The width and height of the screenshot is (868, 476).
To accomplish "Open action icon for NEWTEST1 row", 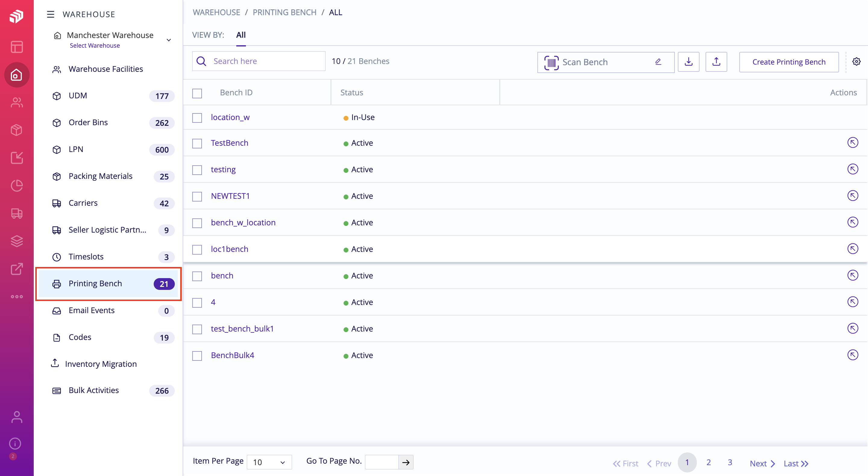I will (853, 196).
